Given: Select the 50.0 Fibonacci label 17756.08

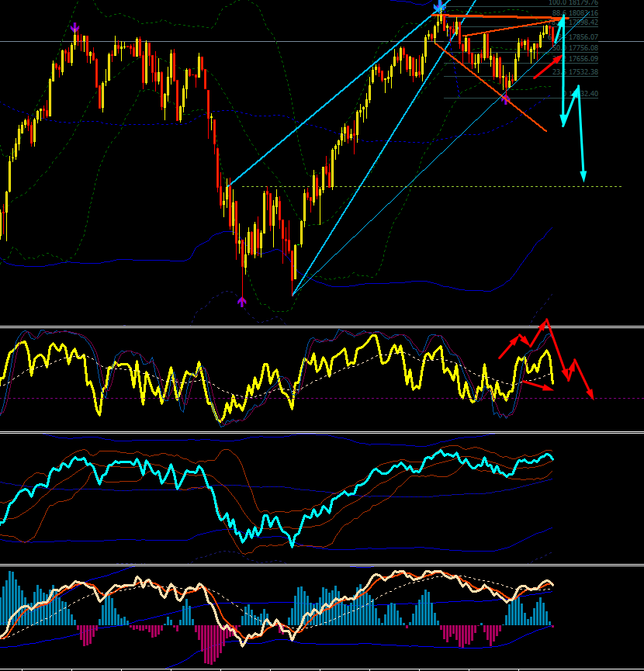Looking at the screenshot, I should (x=575, y=48).
